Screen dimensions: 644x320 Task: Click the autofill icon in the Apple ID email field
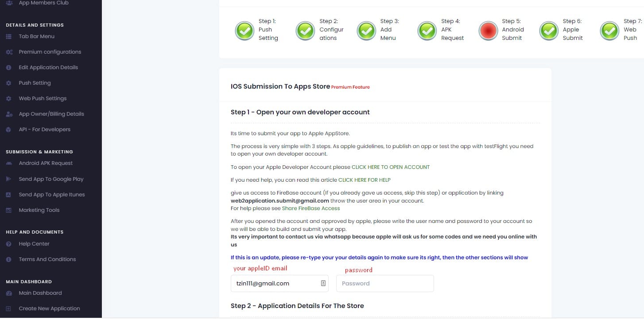[323, 284]
